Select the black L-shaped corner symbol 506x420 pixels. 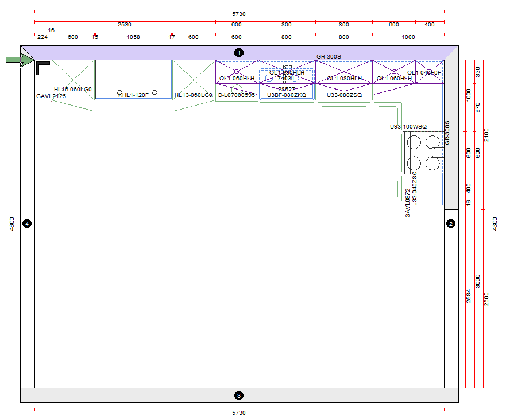point(42,68)
